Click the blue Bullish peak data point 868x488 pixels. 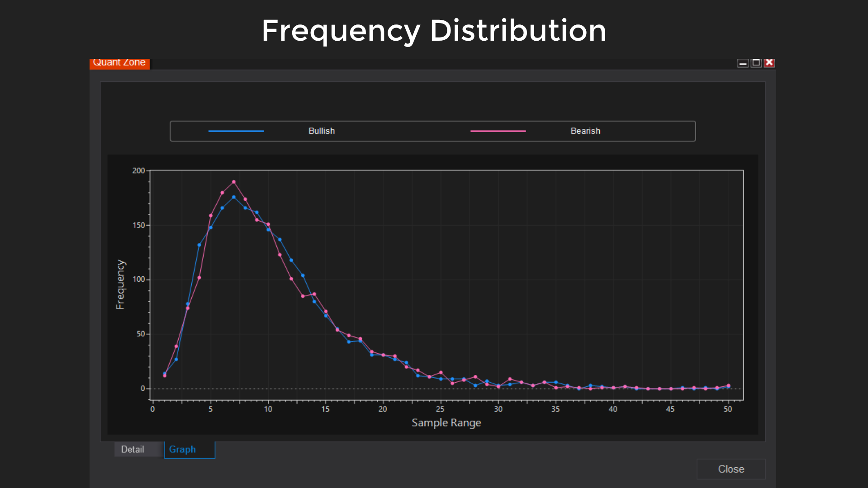[234, 197]
